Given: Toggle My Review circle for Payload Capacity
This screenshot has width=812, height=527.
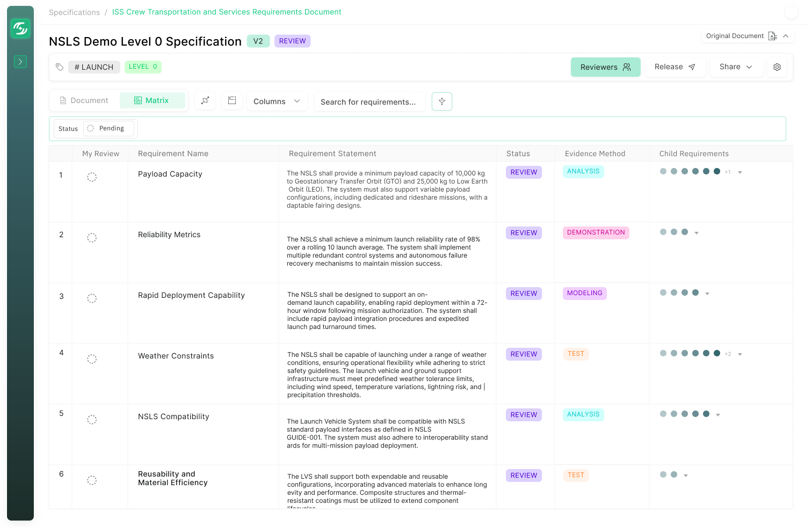Looking at the screenshot, I should click(92, 177).
